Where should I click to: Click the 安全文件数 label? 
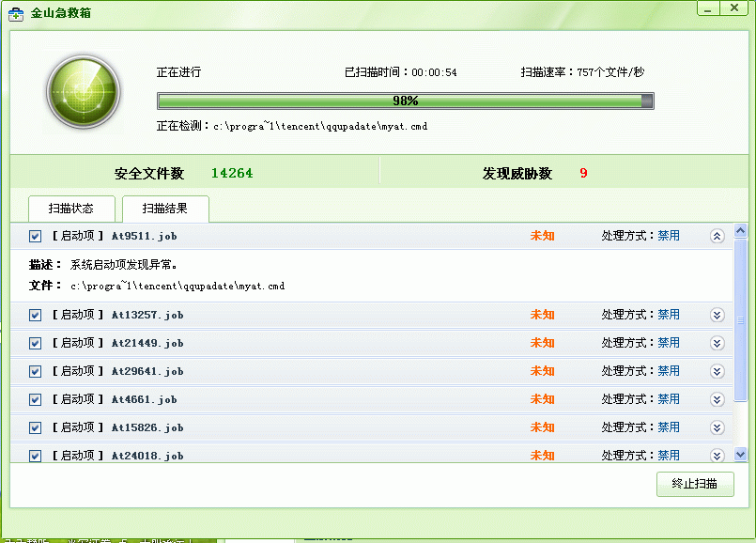point(149,174)
